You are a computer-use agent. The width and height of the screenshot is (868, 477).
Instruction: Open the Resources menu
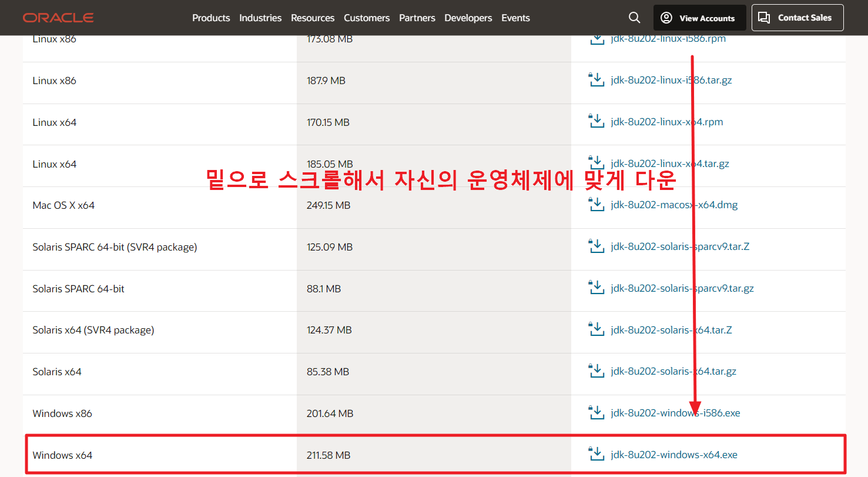coord(313,18)
